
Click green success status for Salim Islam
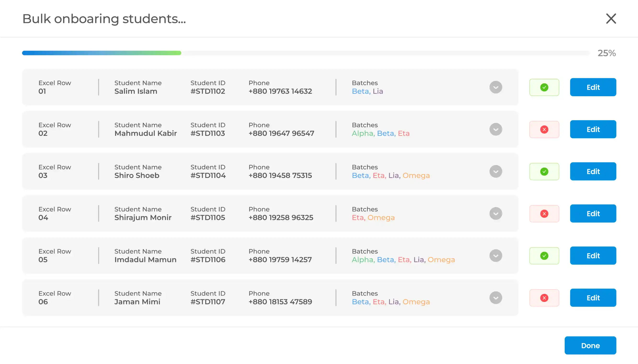(x=544, y=87)
